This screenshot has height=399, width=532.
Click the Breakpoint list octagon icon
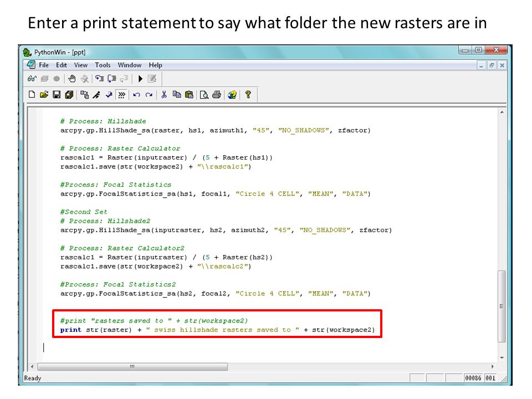coord(57,79)
